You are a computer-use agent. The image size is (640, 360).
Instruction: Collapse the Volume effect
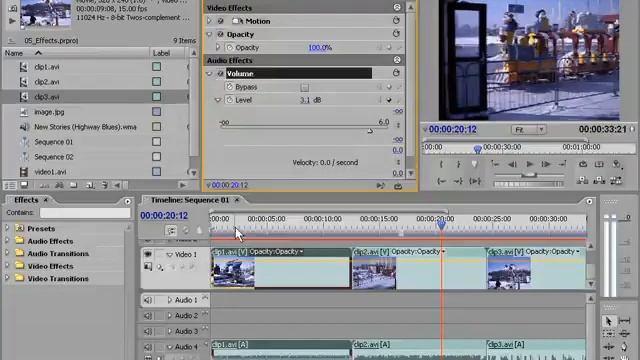click(209, 73)
